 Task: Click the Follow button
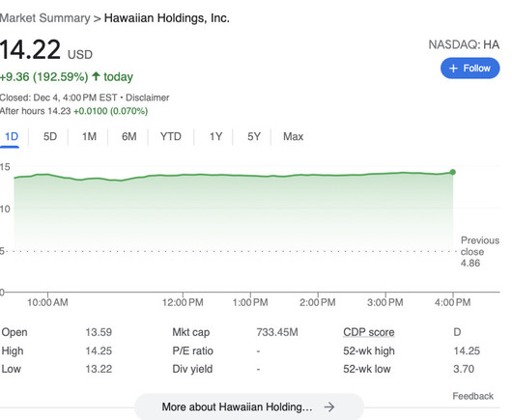tap(469, 69)
